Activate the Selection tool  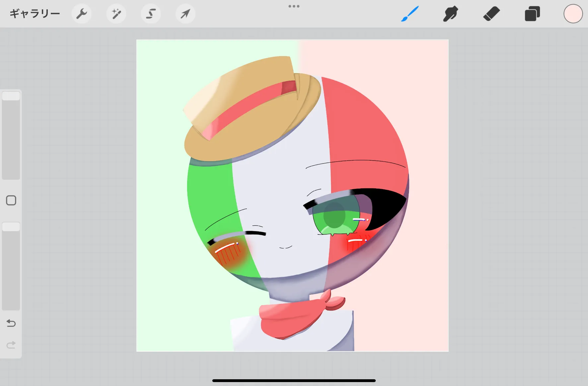(x=151, y=14)
